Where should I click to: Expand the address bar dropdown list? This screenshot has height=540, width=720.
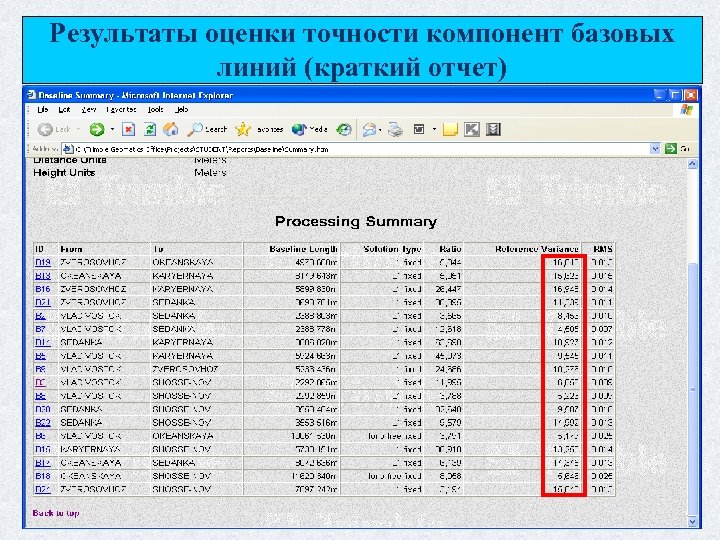pyautogui.click(x=655, y=149)
